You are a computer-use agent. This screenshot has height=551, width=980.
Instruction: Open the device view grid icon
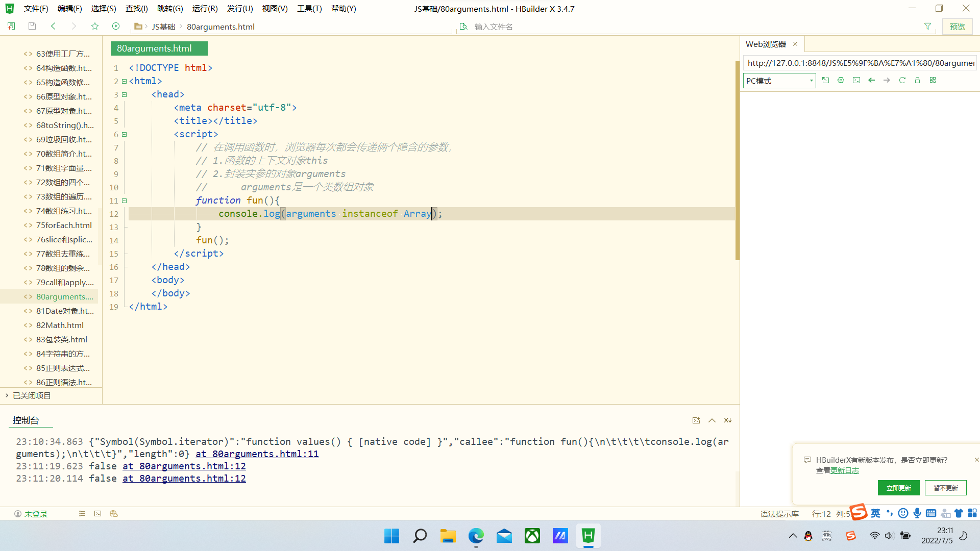[933, 80]
